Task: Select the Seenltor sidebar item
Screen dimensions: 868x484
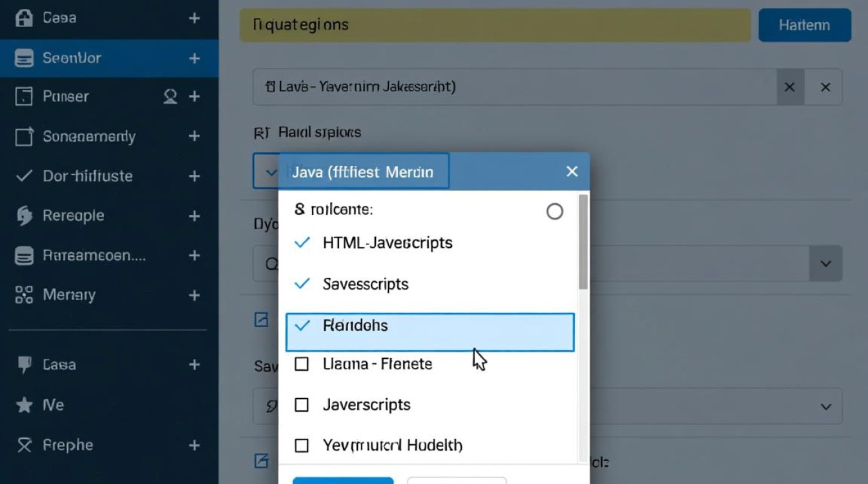Action: pyautogui.click(x=72, y=59)
